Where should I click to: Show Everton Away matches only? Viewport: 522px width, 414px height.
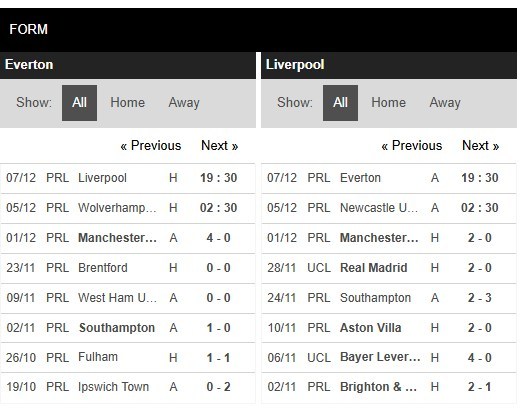[x=184, y=103]
